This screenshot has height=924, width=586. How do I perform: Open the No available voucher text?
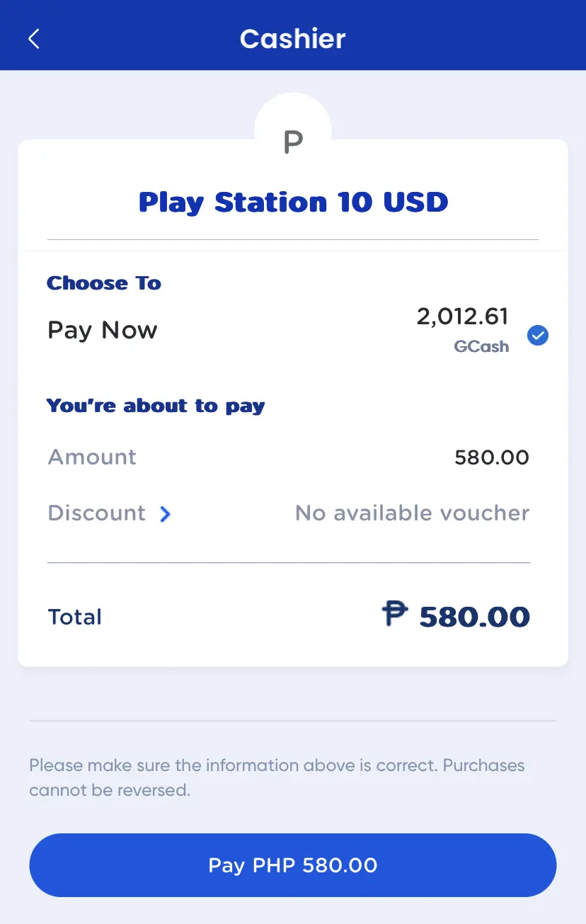(412, 513)
